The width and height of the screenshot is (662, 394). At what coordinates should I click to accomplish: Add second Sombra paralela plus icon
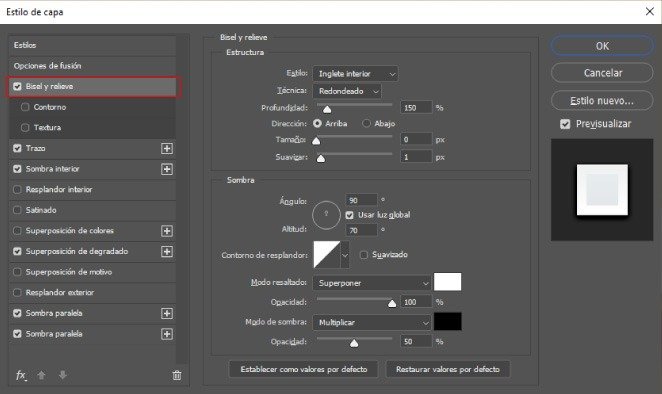(x=167, y=334)
